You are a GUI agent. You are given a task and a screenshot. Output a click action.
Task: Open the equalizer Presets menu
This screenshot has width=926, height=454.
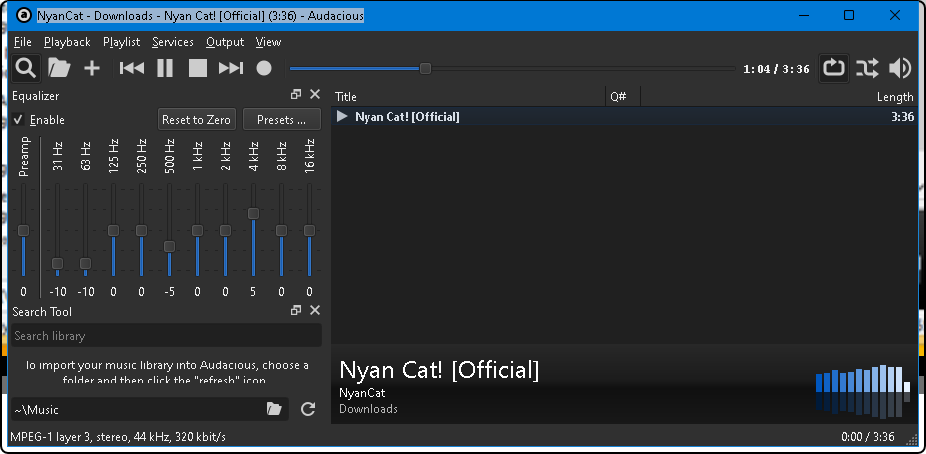click(x=281, y=120)
